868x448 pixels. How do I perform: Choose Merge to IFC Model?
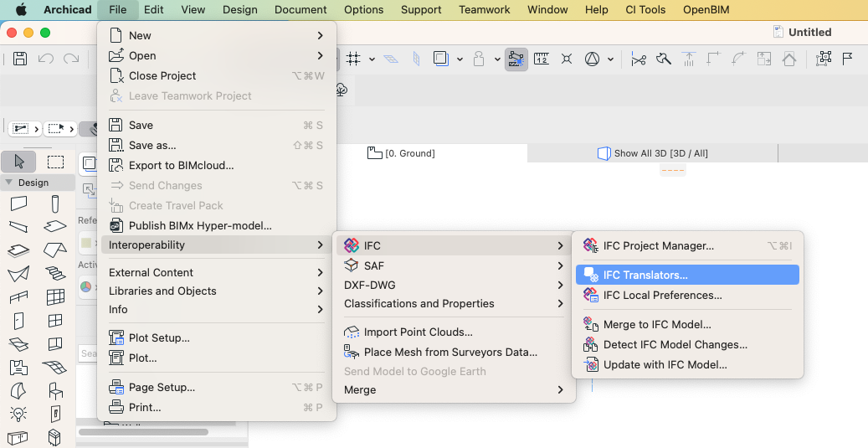tap(687, 325)
